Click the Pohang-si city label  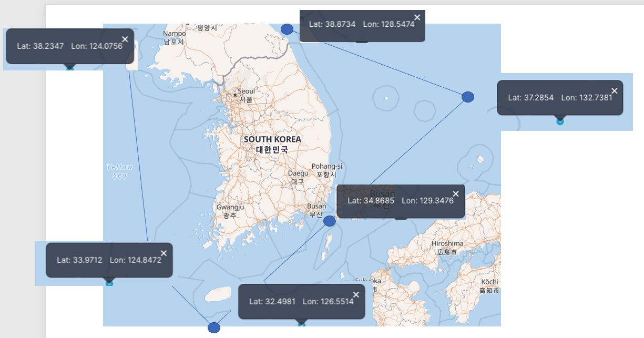point(326,170)
